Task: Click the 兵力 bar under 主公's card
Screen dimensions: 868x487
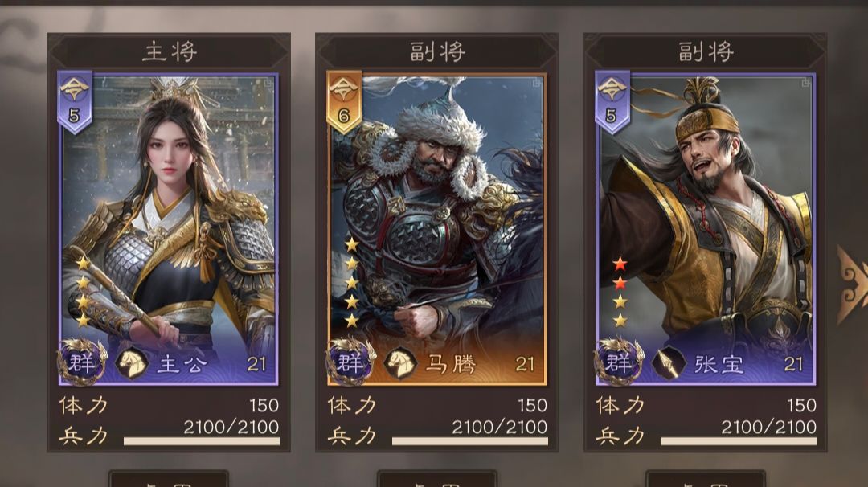Action: coord(202,441)
